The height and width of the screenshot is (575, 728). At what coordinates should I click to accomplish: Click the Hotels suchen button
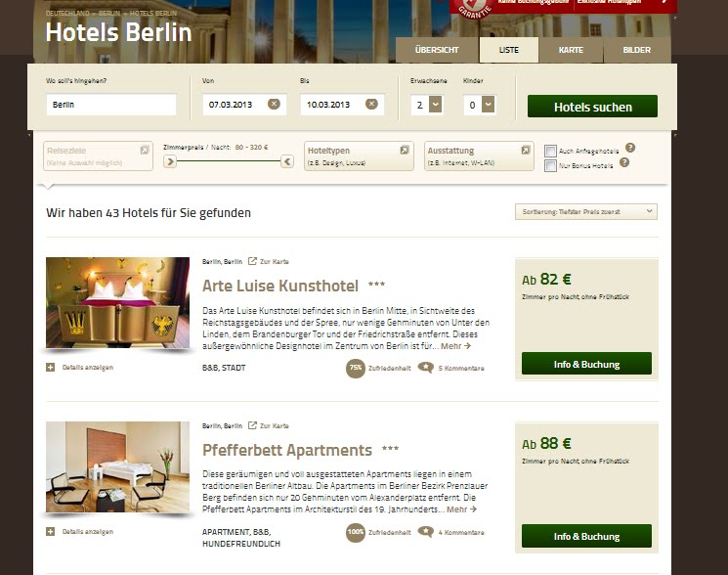point(592,107)
